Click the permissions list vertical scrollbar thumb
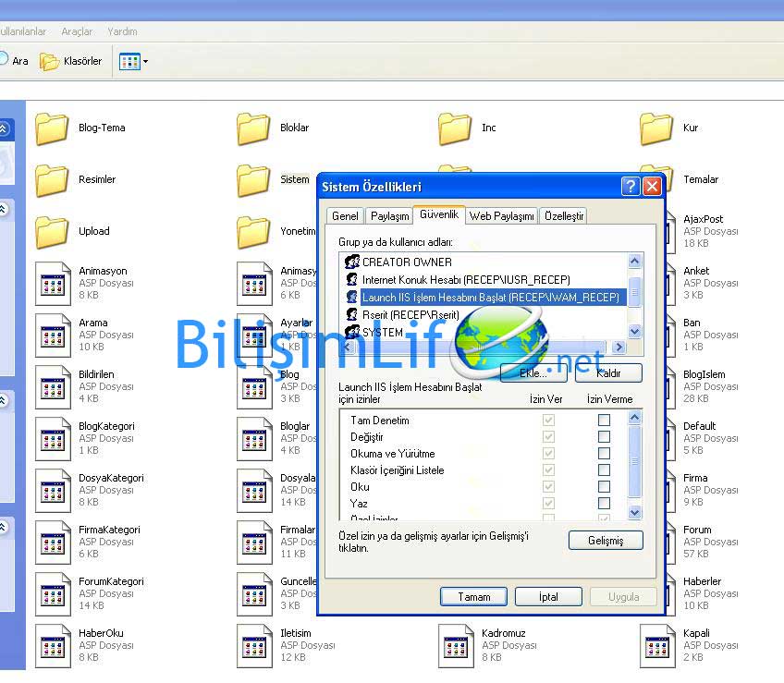784x683 pixels. (634, 460)
